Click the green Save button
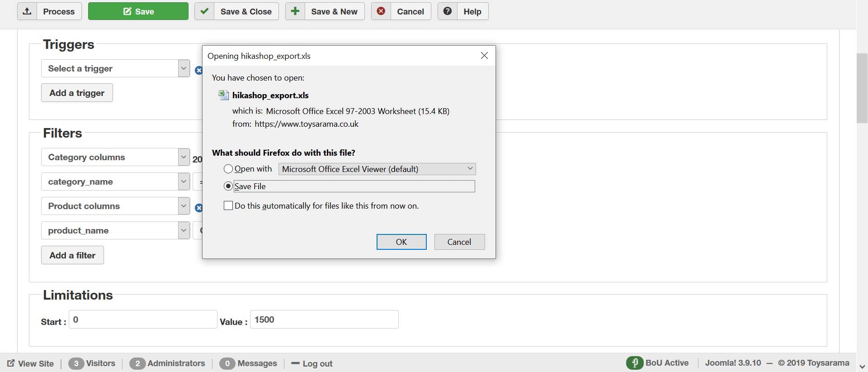This screenshot has width=868, height=372. click(x=138, y=11)
